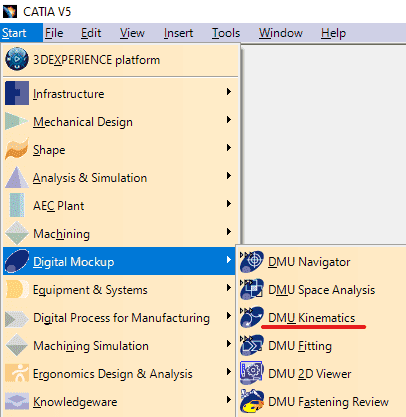Expand the Analysis & Simulation submenu arrow
The height and width of the screenshot is (417, 406).
(x=229, y=175)
